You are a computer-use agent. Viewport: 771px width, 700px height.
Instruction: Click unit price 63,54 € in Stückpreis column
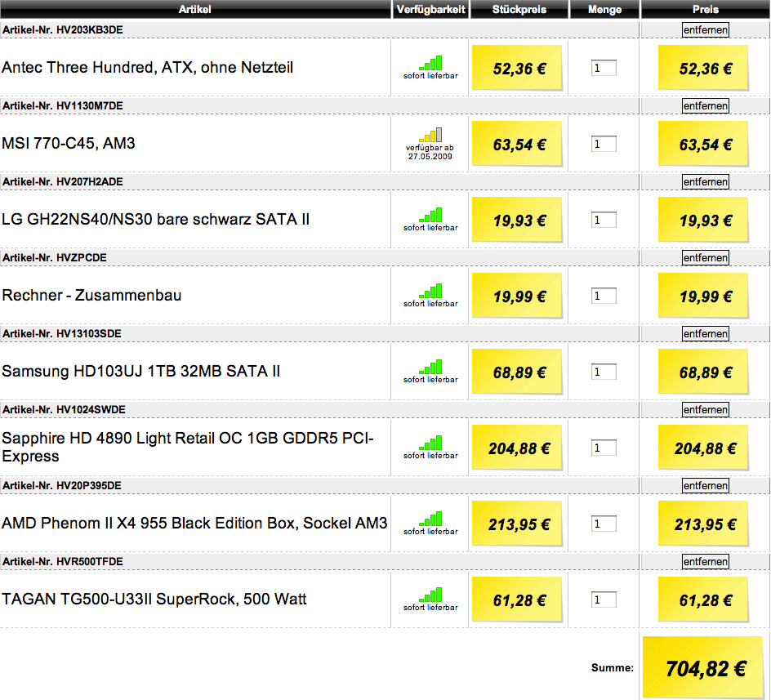(x=517, y=143)
